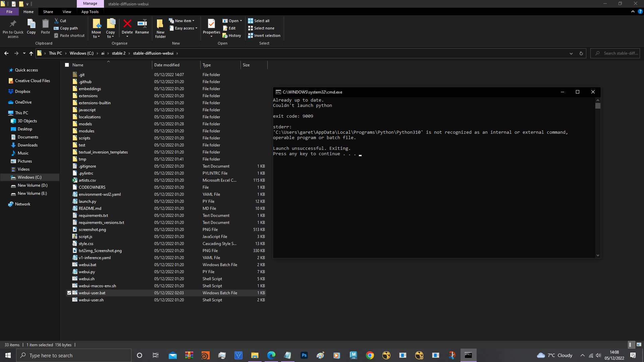Toggle the select-all checkbox beside Name header
The image size is (644, 362).
point(67,65)
